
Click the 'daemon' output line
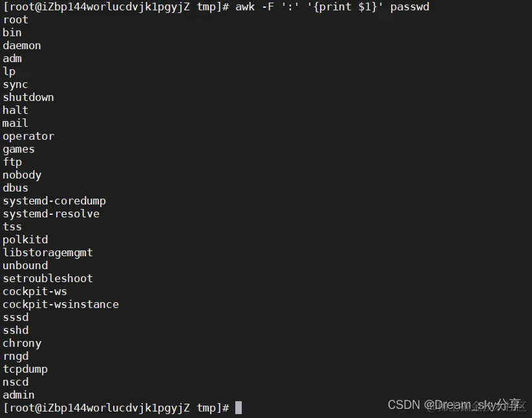[22, 45]
